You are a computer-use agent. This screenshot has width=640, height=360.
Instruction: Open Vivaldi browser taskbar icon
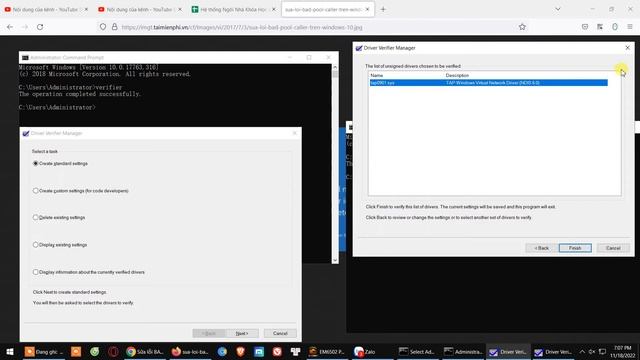(x=277, y=351)
